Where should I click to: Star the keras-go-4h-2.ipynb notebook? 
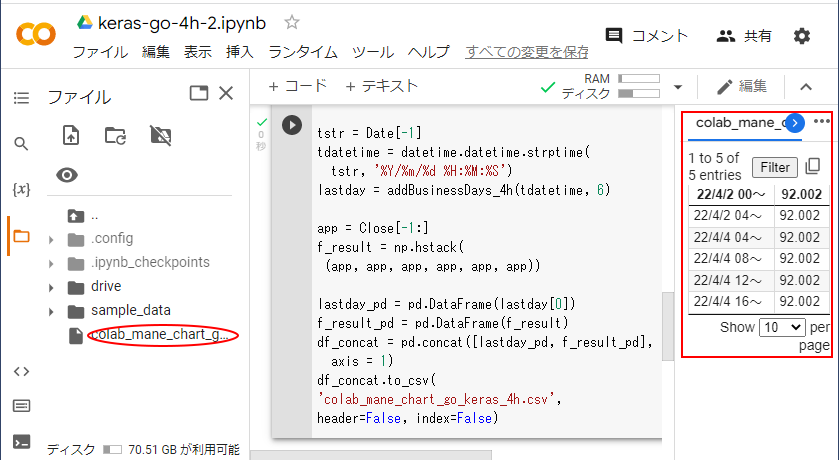click(x=292, y=22)
